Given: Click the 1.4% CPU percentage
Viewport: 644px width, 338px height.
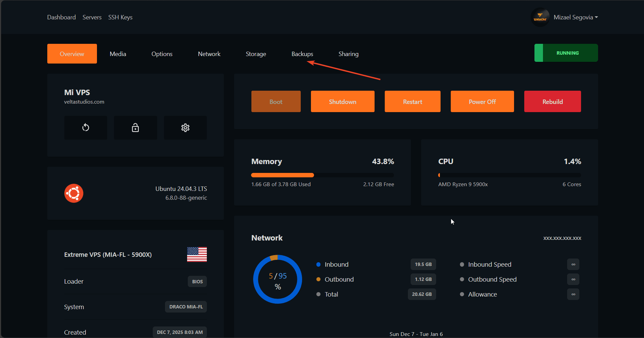Looking at the screenshot, I should pyautogui.click(x=573, y=162).
